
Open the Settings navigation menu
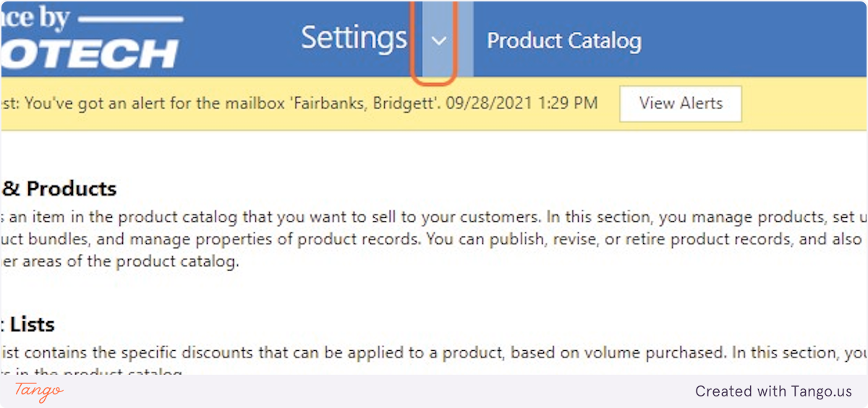tap(354, 38)
